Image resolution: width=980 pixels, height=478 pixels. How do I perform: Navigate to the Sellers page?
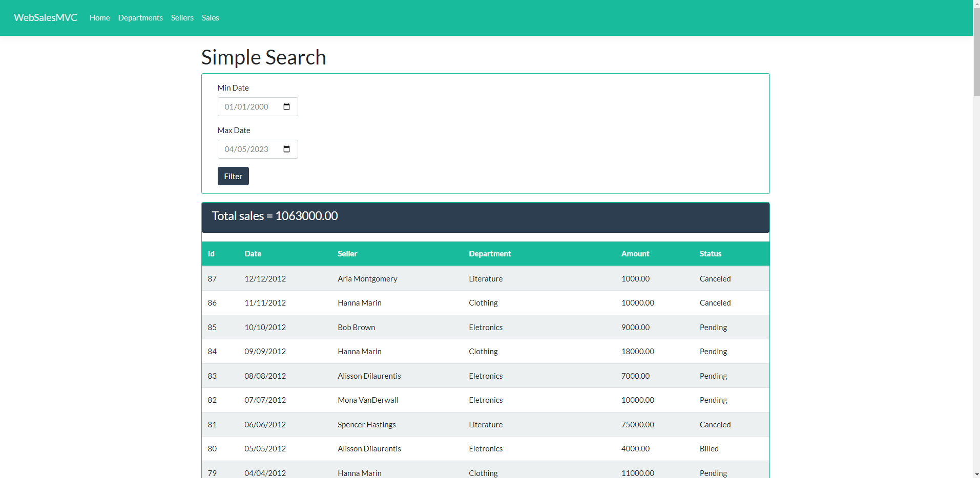(x=182, y=17)
